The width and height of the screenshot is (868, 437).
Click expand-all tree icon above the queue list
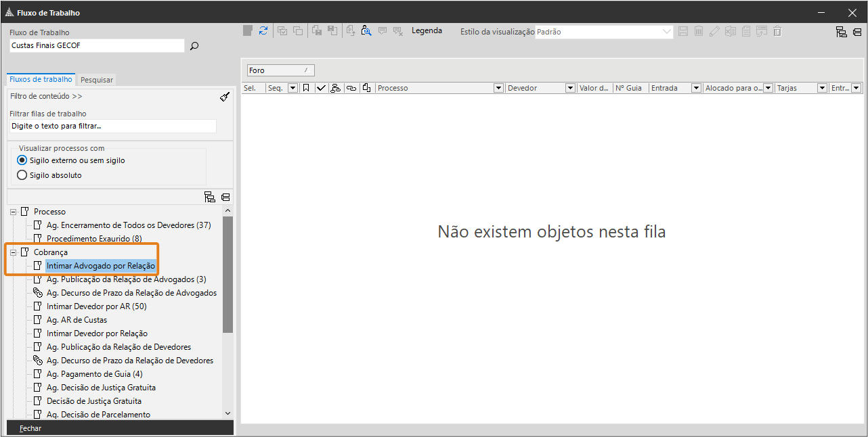pos(210,197)
